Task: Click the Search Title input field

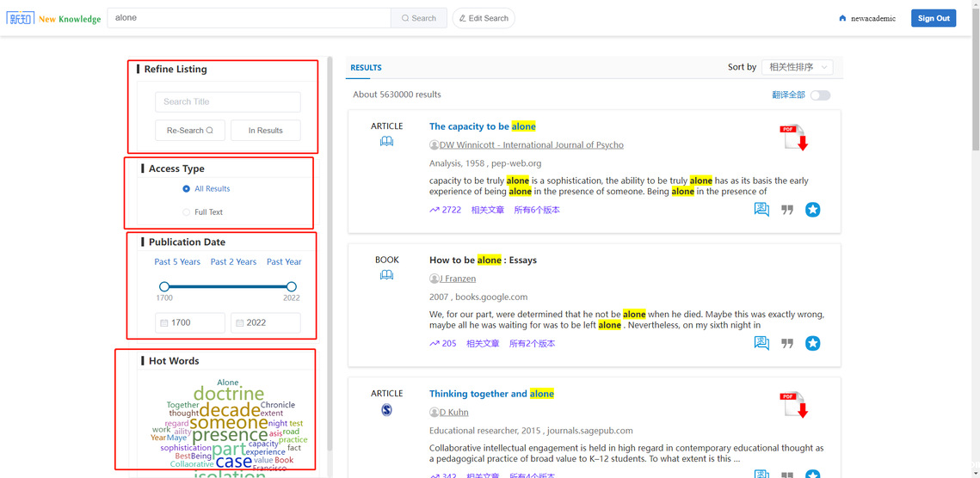Action: (228, 102)
